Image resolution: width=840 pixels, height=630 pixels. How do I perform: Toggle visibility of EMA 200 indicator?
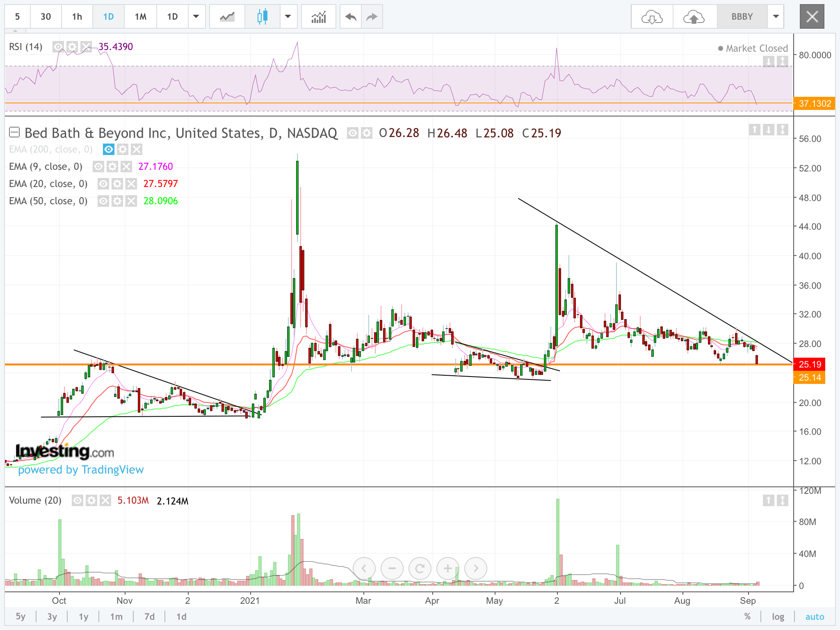109,149
